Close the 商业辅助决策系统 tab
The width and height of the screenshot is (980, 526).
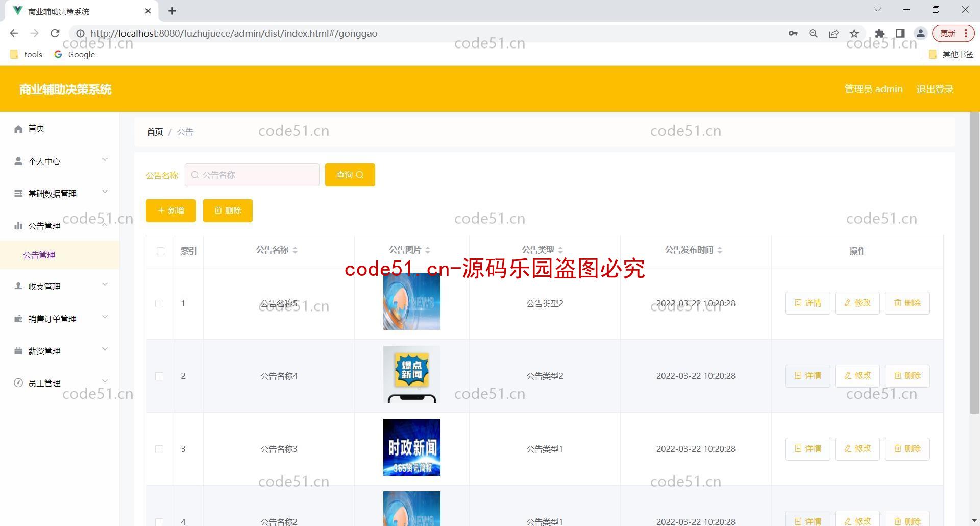point(148,11)
